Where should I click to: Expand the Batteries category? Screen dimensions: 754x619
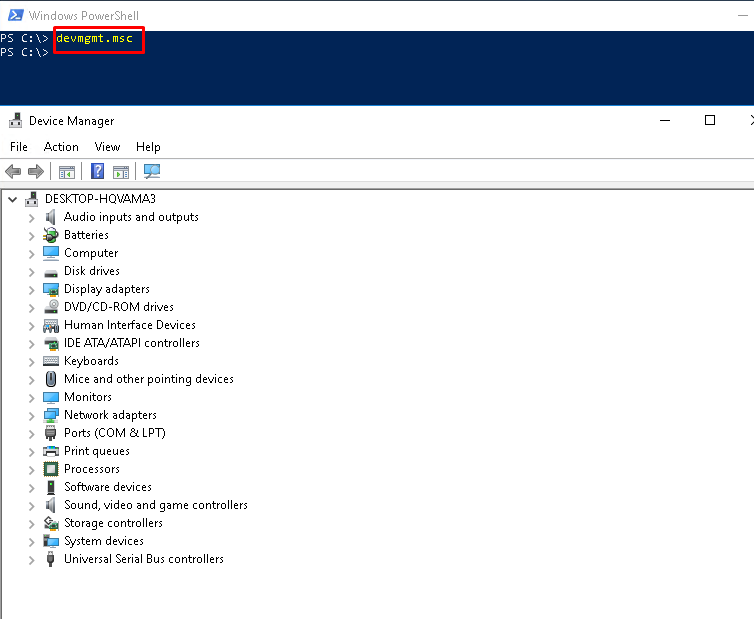coord(31,236)
